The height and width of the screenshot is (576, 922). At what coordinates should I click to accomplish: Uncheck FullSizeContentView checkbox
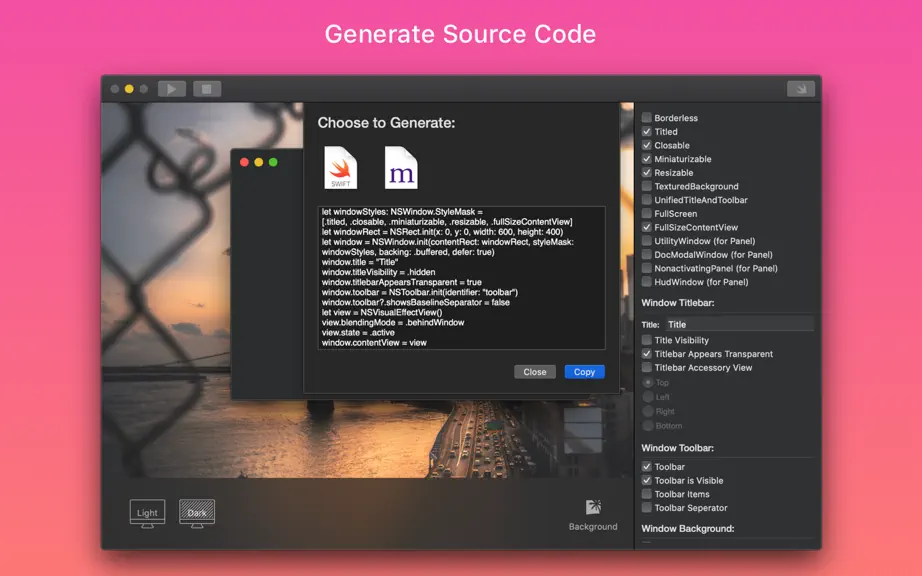647,227
